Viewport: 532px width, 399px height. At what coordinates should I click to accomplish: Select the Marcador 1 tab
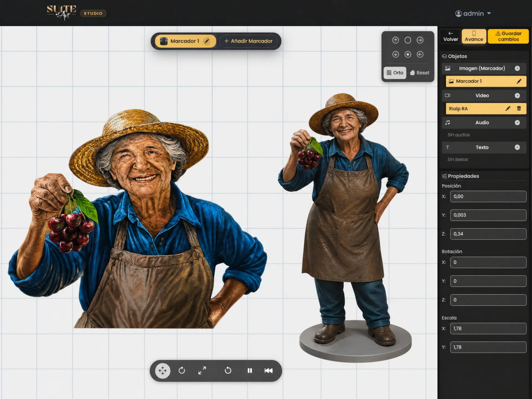(x=185, y=41)
